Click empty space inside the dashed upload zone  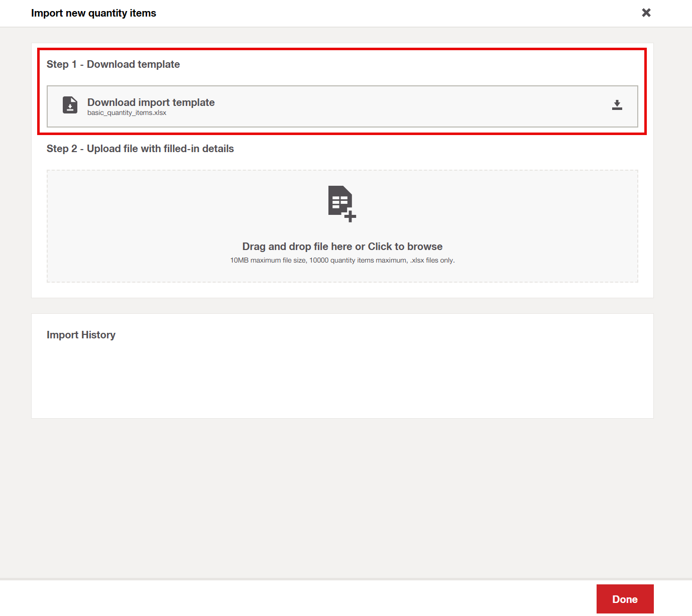pos(151,226)
